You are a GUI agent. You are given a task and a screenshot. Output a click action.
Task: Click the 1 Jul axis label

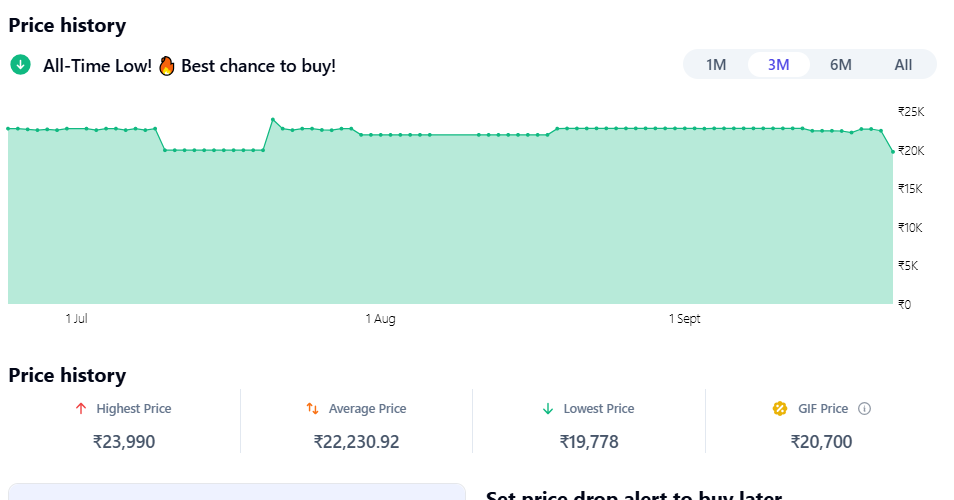pyautogui.click(x=77, y=319)
